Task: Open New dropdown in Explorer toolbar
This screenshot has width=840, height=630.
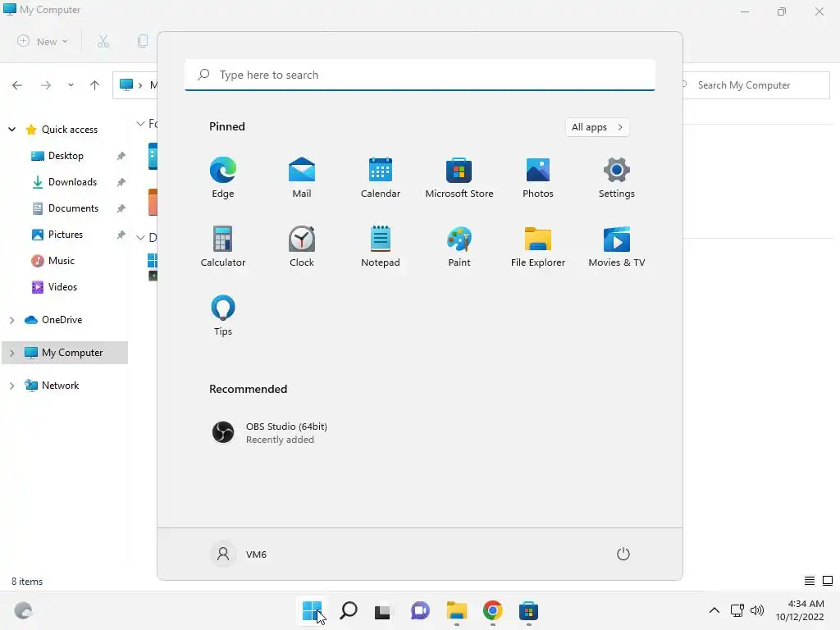Action: coord(43,41)
